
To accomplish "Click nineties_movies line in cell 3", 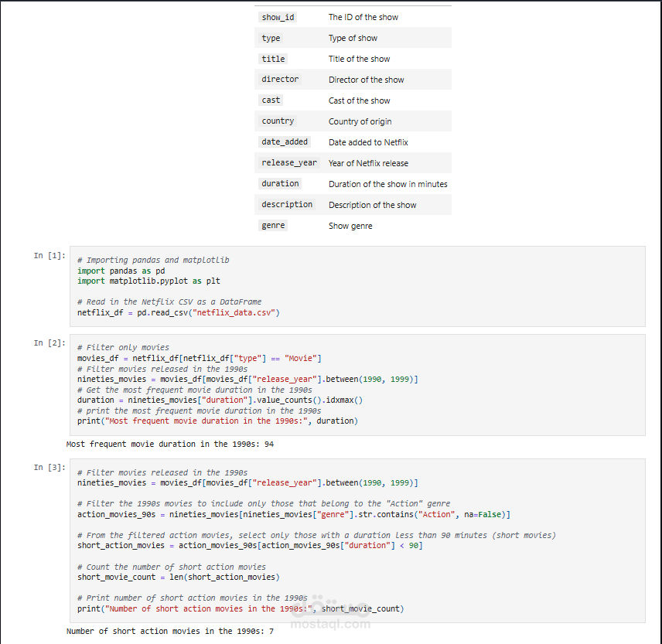I will (247, 482).
